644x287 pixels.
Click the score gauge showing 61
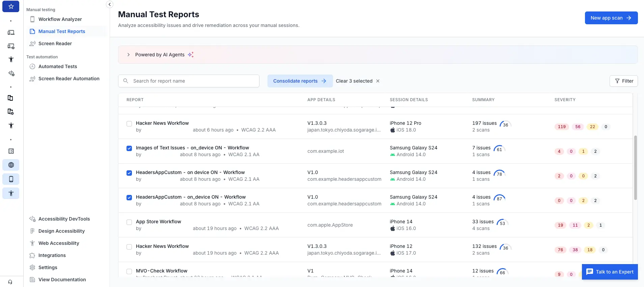(x=499, y=149)
